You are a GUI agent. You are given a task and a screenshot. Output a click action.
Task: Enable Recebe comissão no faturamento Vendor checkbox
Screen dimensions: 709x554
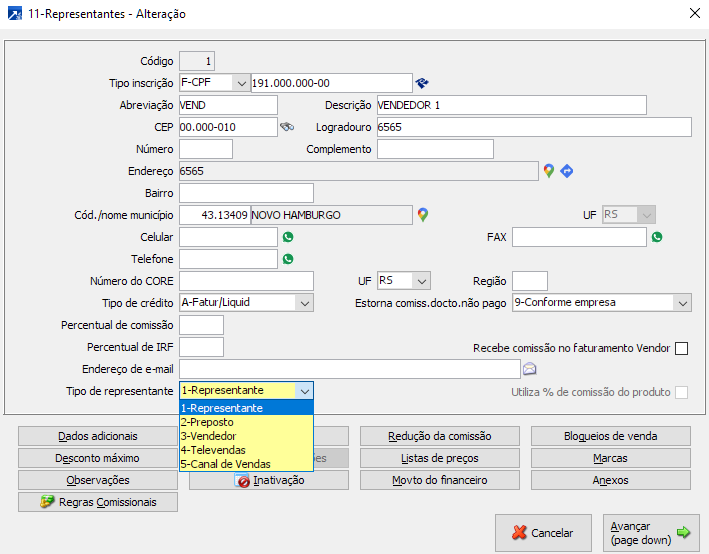[682, 348]
